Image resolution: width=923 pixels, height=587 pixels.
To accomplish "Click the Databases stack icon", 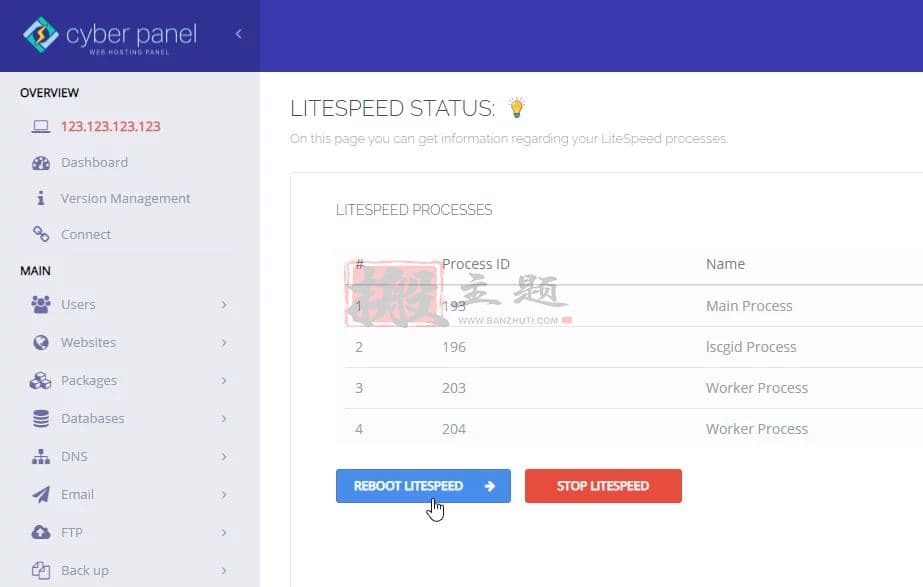I will coord(41,419).
